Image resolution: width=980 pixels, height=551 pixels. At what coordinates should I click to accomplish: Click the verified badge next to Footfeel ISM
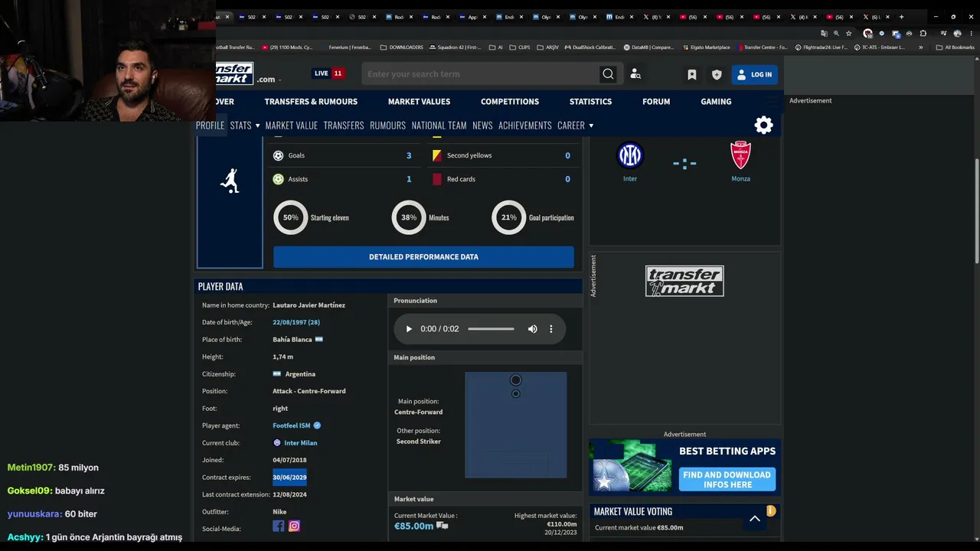[317, 425]
